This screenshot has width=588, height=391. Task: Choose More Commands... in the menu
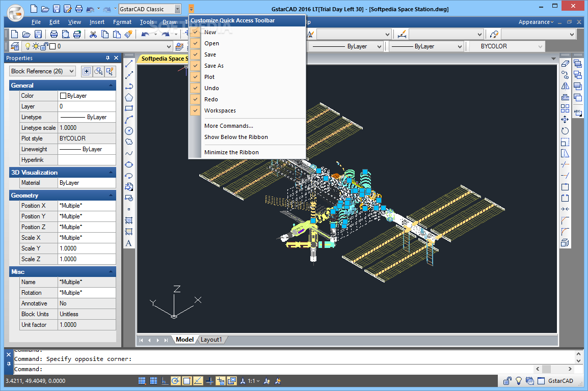(x=228, y=126)
